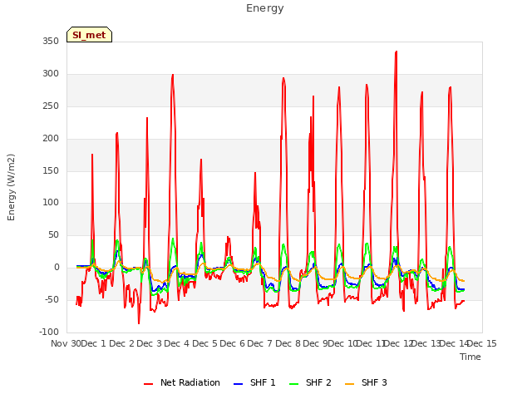Image resolution: width=532 pixels, height=399 pixels.
Task: Toggle the SHF 3 legend entry
Action: (x=366, y=382)
